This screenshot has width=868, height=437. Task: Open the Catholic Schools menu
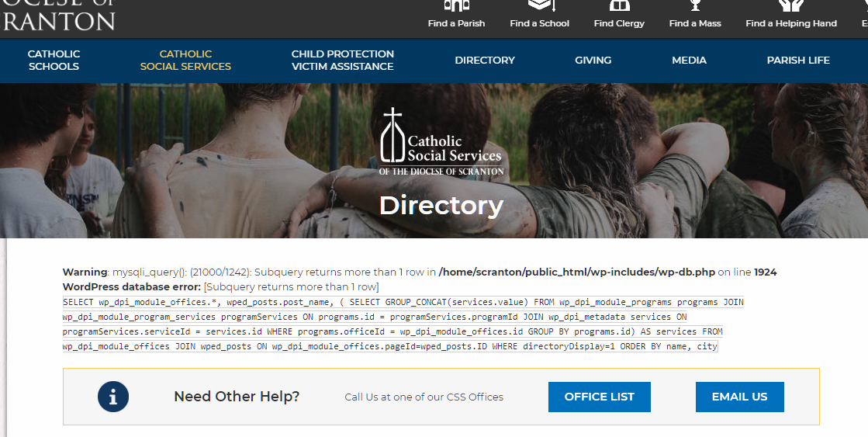54,61
